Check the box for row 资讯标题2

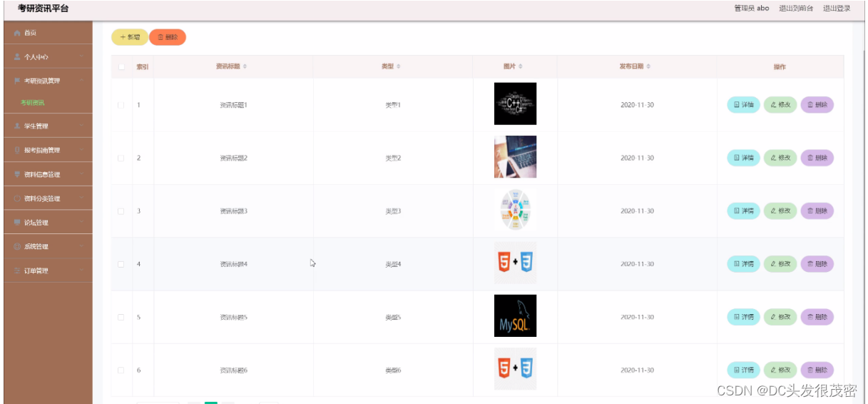[121, 158]
